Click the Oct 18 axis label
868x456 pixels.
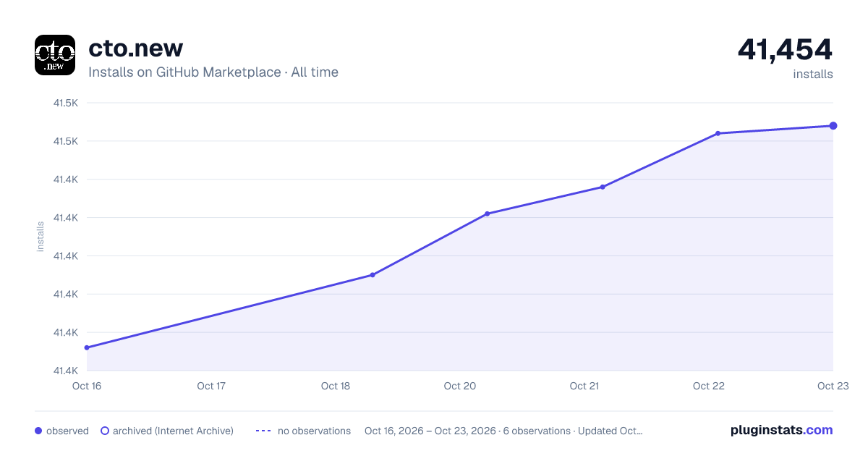336,386
